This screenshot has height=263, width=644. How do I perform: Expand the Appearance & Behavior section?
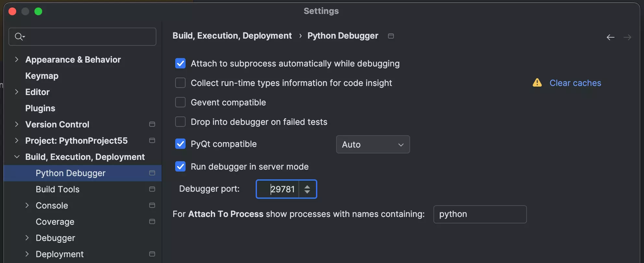coord(17,59)
